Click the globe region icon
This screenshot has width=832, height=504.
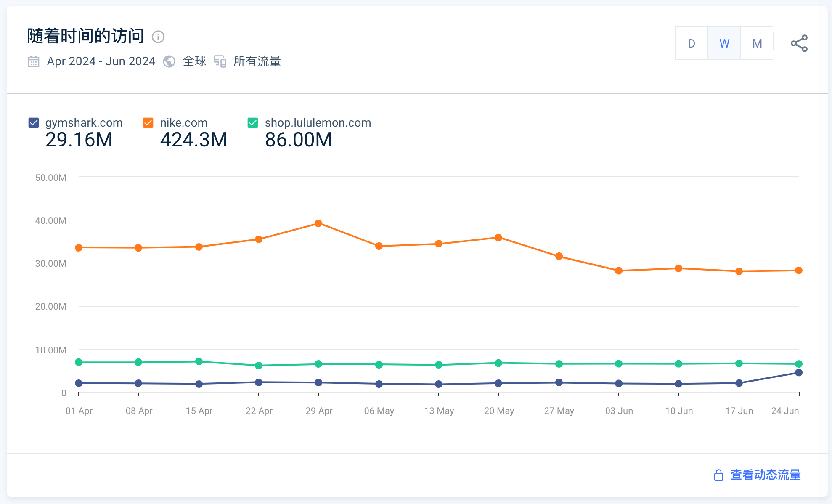(169, 61)
